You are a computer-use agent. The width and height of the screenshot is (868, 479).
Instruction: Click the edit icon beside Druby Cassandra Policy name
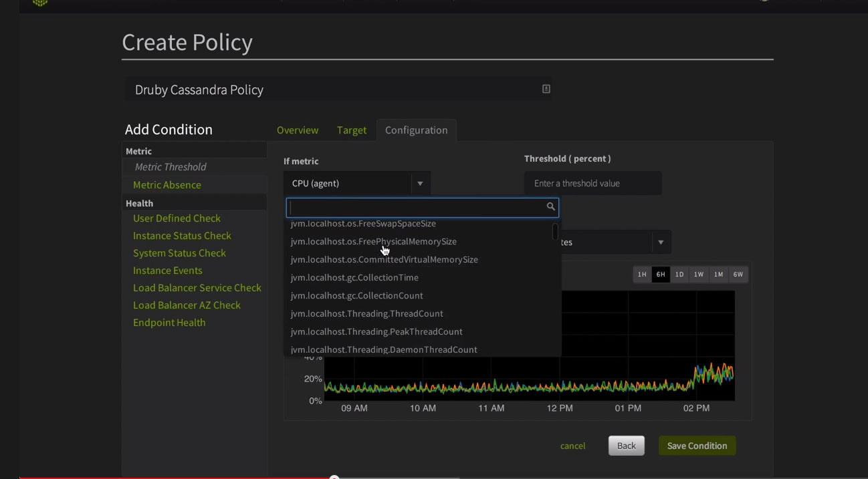pyautogui.click(x=546, y=88)
